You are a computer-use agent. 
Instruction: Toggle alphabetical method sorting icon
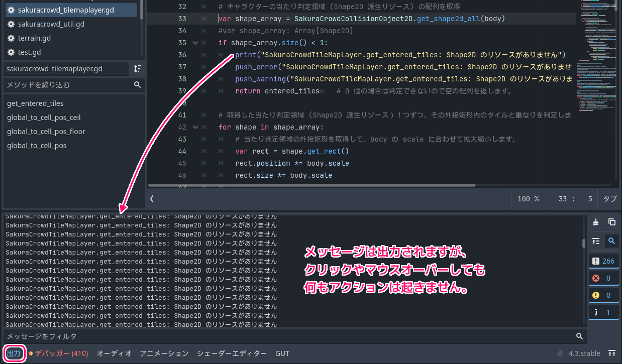(138, 68)
